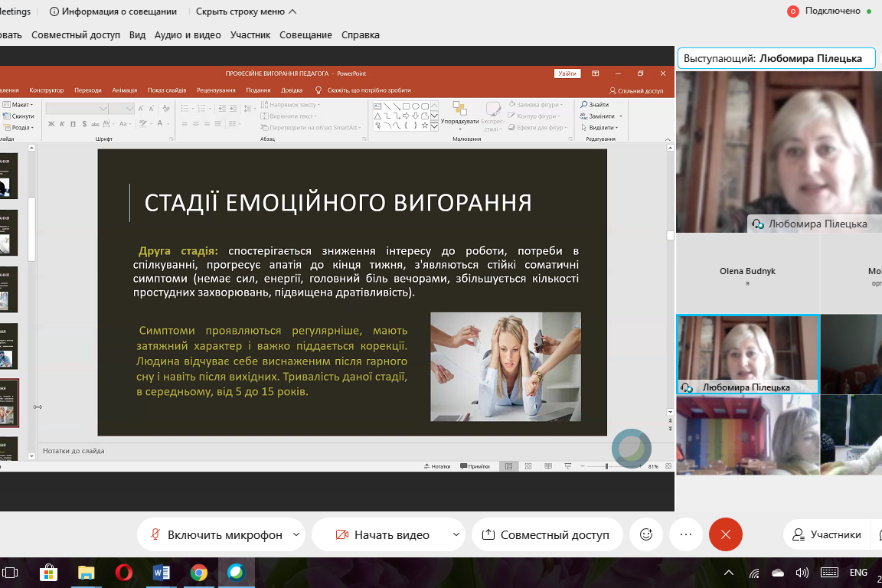Open the Участники panel
Image resolution: width=882 pixels, height=588 pixels.
(x=826, y=534)
